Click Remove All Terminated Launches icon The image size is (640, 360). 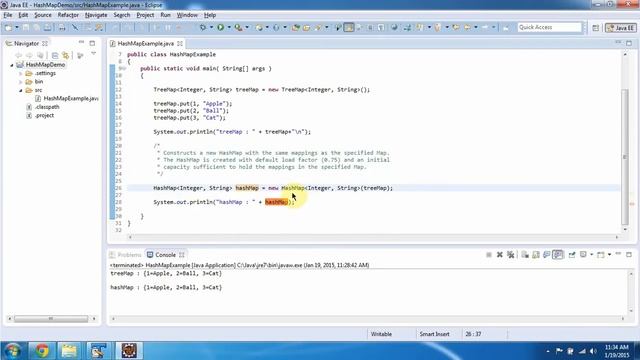point(510,255)
